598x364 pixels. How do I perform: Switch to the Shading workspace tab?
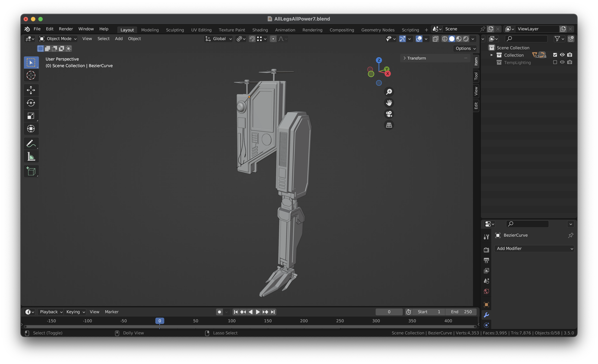click(260, 30)
